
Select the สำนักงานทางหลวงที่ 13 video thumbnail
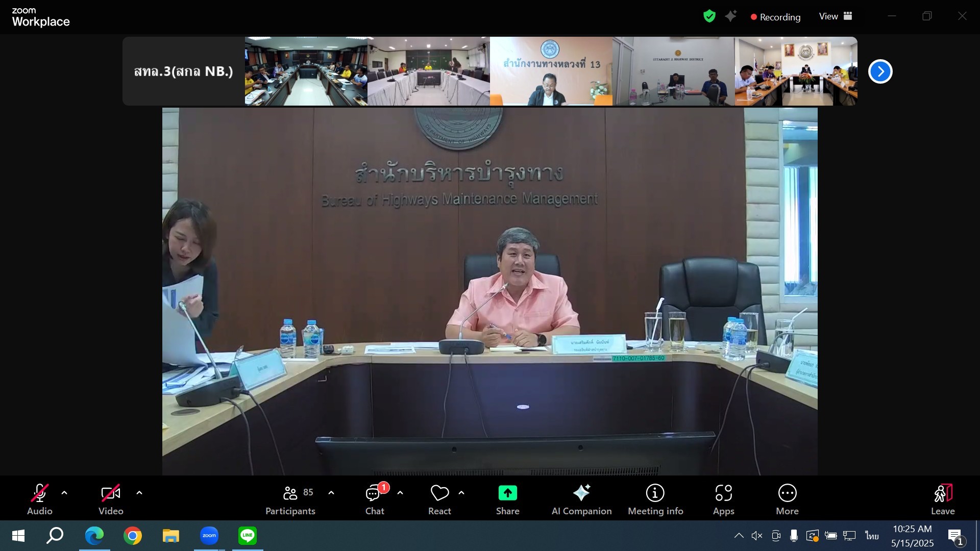click(x=551, y=71)
